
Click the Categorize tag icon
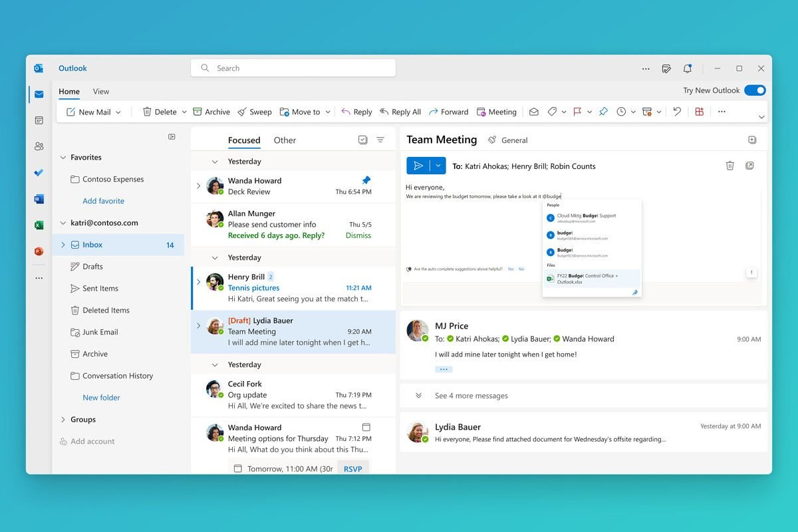pos(552,112)
